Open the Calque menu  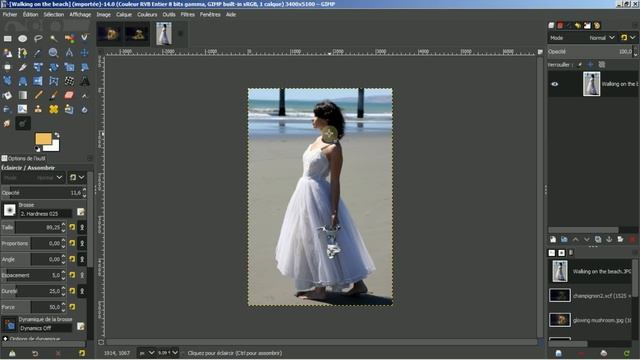click(124, 14)
